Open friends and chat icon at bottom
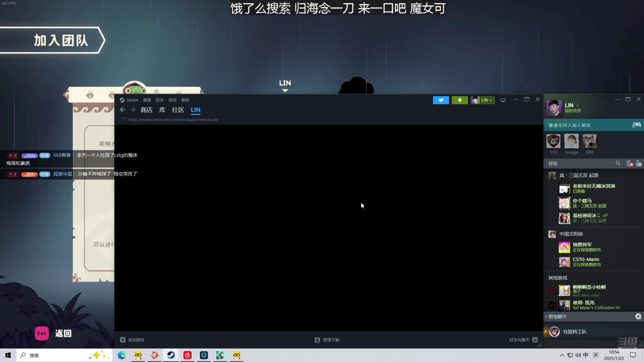The height and width of the screenshot is (362, 644). point(535,340)
